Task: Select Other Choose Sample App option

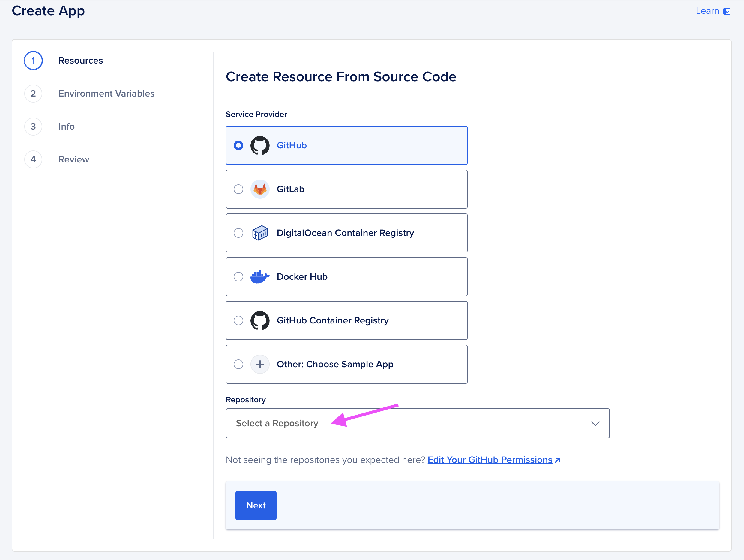Action: pyautogui.click(x=238, y=364)
